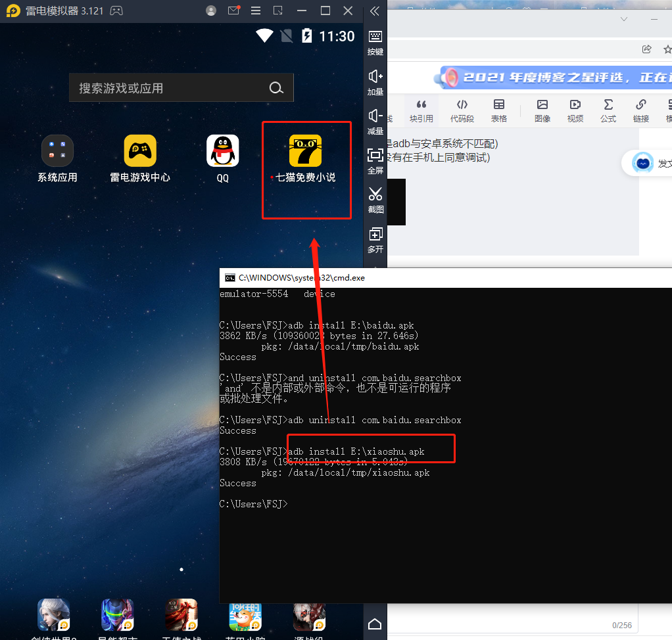This screenshot has width=672, height=640.
Task: Insert 链接 hyperlink in blog editor
Action: 641,110
